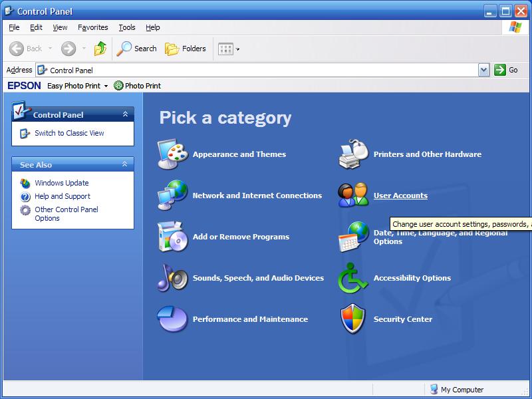
Task: Click the Help and Support question icon
Action: (x=25, y=196)
